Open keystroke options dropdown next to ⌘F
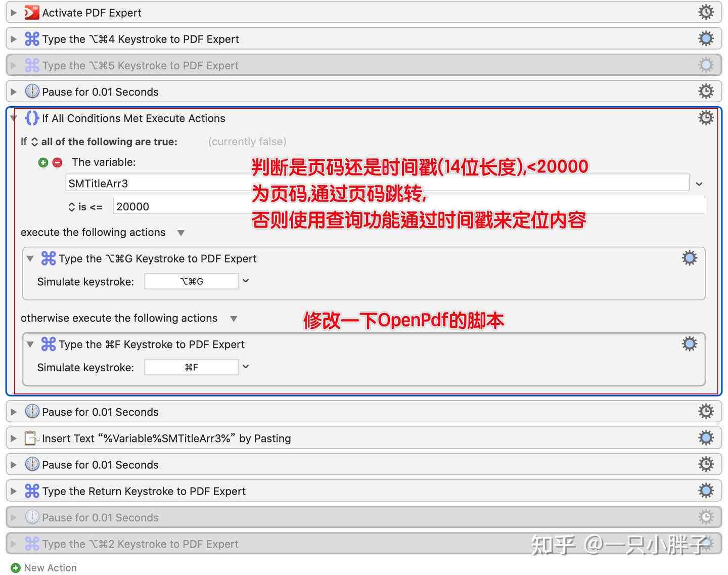This screenshot has width=728, height=575. (x=246, y=367)
